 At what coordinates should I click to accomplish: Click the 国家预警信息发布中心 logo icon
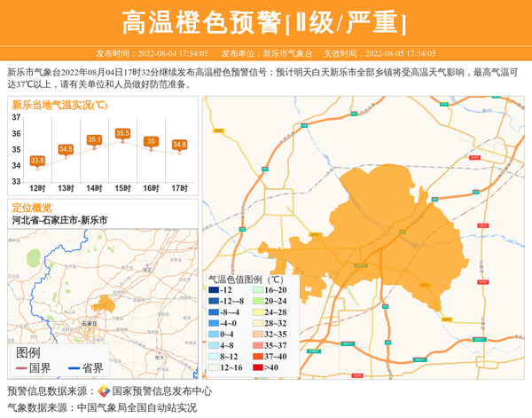pyautogui.click(x=103, y=390)
